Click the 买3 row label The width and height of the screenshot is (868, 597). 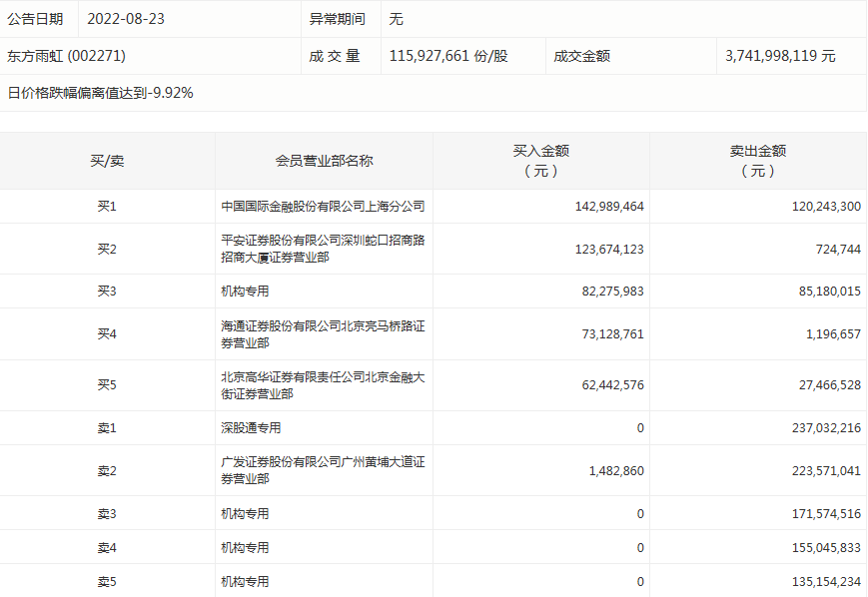tap(107, 292)
